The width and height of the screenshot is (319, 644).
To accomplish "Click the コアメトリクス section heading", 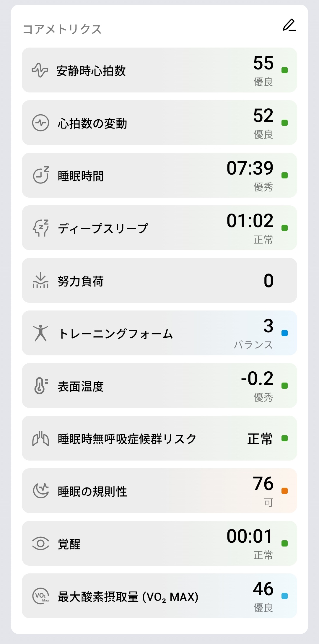I will 62,29.
